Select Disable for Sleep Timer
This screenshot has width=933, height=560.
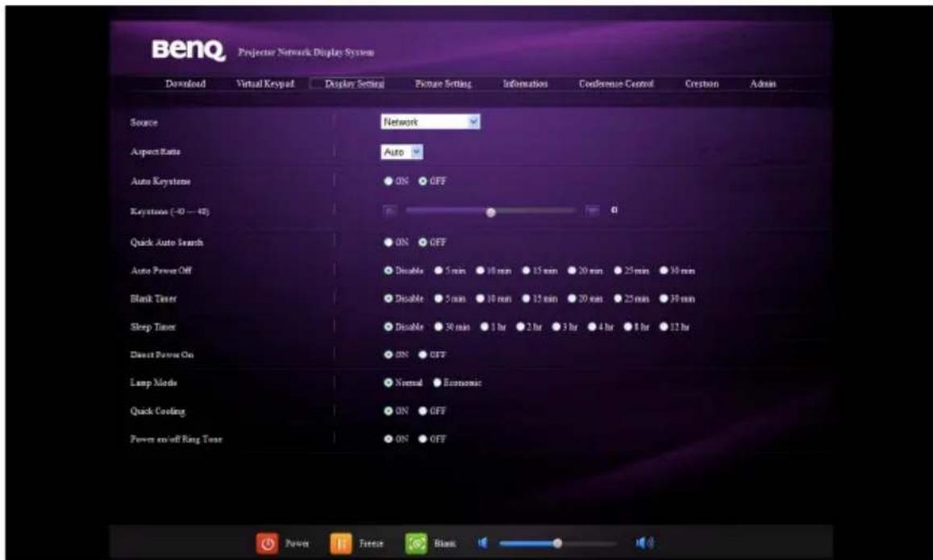[389, 327]
